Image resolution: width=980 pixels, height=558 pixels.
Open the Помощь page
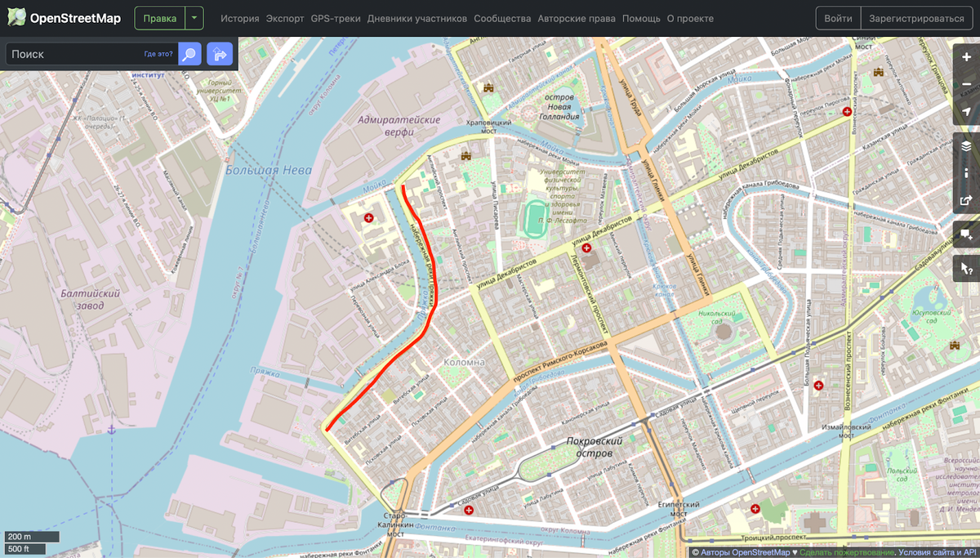[x=641, y=18]
